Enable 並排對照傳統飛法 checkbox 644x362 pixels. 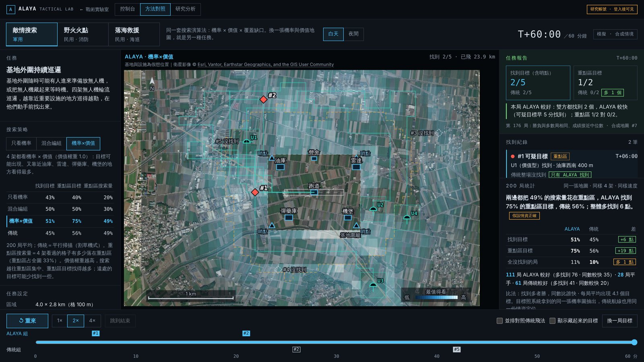[x=500, y=321]
